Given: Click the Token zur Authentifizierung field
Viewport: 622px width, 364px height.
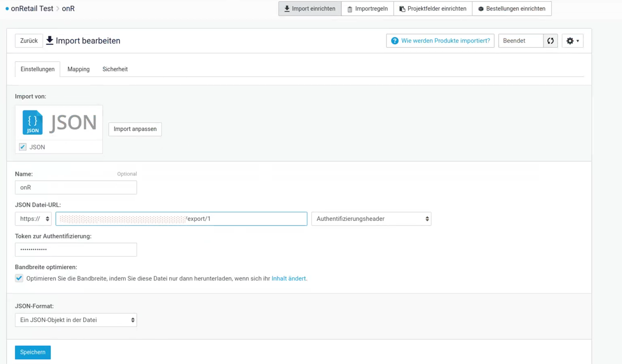Looking at the screenshot, I should (76, 250).
